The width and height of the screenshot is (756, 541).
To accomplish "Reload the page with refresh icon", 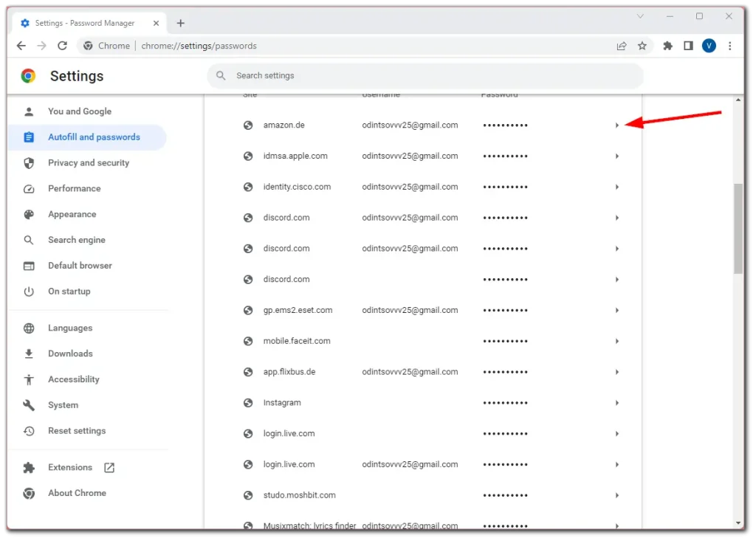I will click(x=62, y=46).
